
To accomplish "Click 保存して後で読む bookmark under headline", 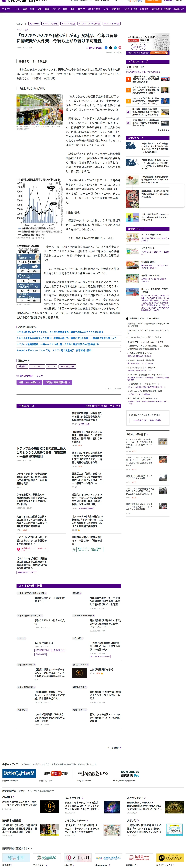I will point(94,48).
